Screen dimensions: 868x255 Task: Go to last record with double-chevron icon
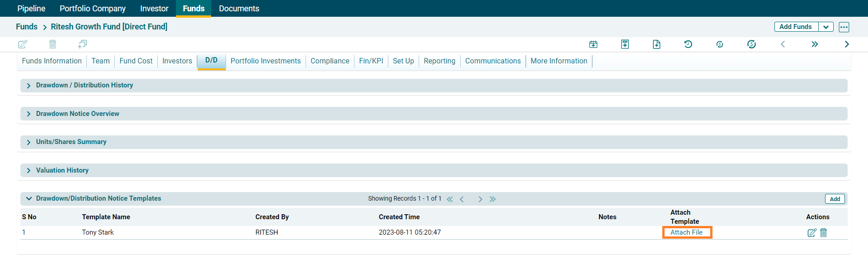[x=815, y=44]
